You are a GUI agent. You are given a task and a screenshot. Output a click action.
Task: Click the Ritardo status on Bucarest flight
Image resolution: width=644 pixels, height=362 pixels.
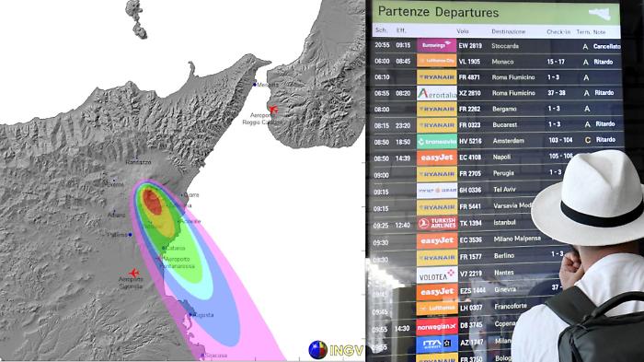coord(605,123)
